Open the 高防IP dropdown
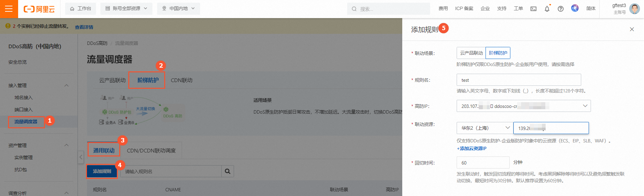 523,106
